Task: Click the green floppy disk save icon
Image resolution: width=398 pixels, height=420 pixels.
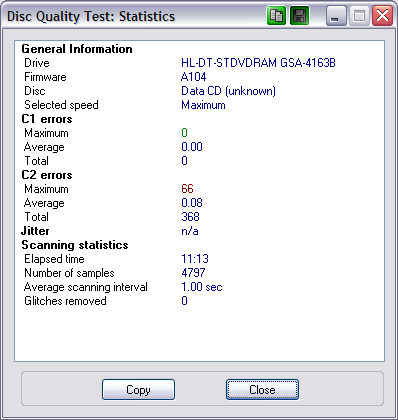Action: [x=300, y=16]
